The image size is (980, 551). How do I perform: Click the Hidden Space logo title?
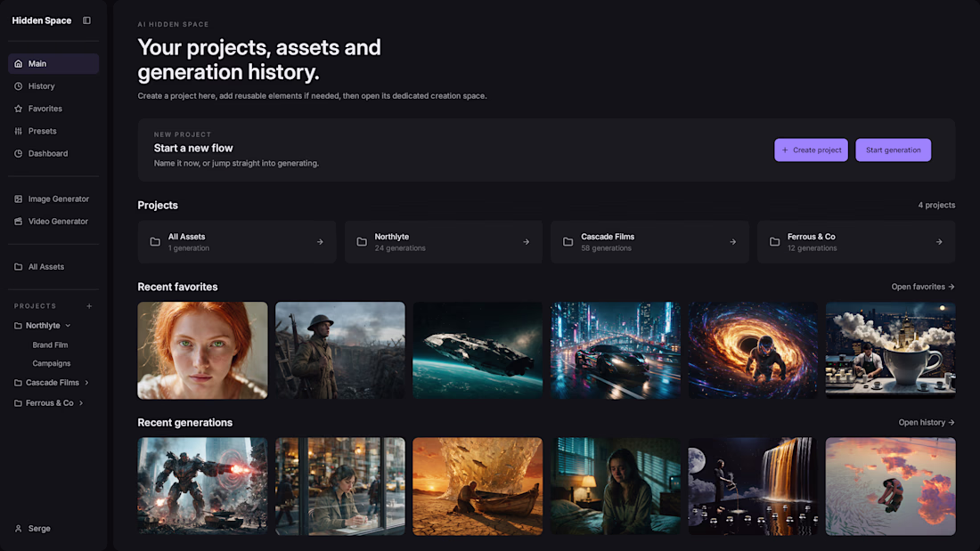pyautogui.click(x=42, y=20)
